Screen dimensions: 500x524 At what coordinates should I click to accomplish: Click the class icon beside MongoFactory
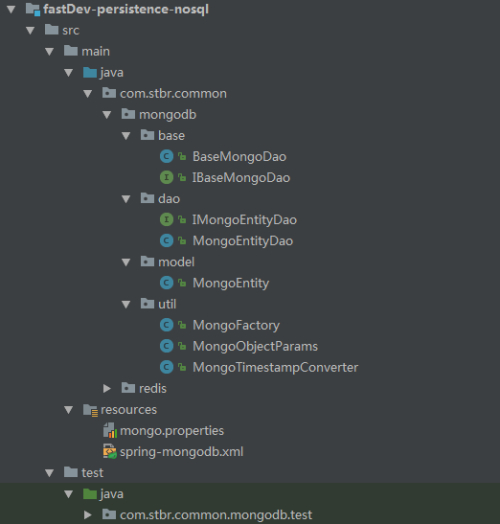coord(166,325)
